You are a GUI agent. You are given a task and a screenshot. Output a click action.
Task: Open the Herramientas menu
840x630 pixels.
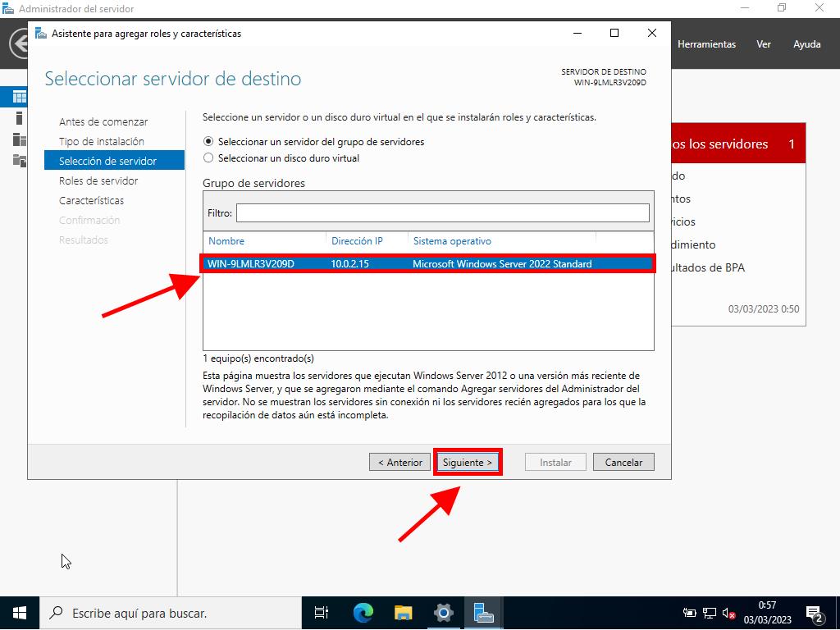[x=706, y=44]
